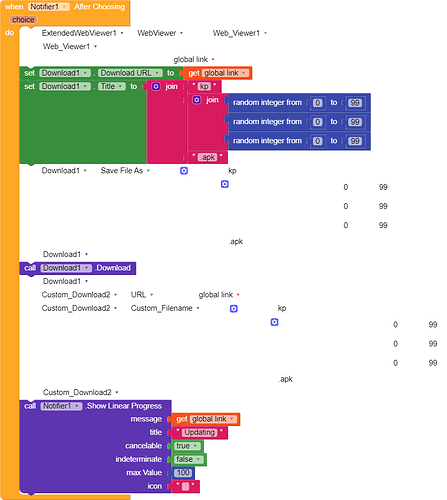Screen dimensions: 447x500
Task: Open the mutator gear on the inner join block
Action: pyautogui.click(x=197, y=100)
